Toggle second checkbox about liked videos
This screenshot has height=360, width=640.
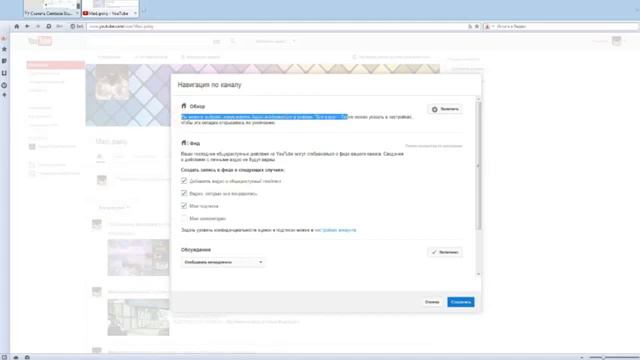tap(184, 193)
